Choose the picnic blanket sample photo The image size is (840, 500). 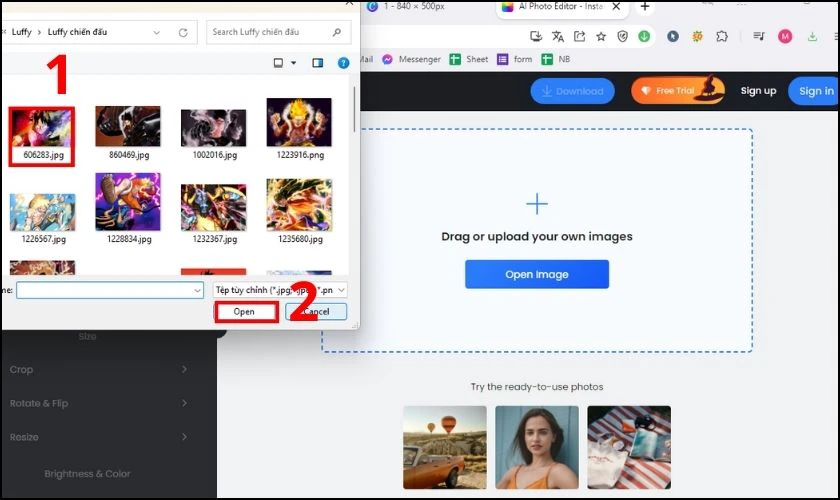tap(629, 447)
